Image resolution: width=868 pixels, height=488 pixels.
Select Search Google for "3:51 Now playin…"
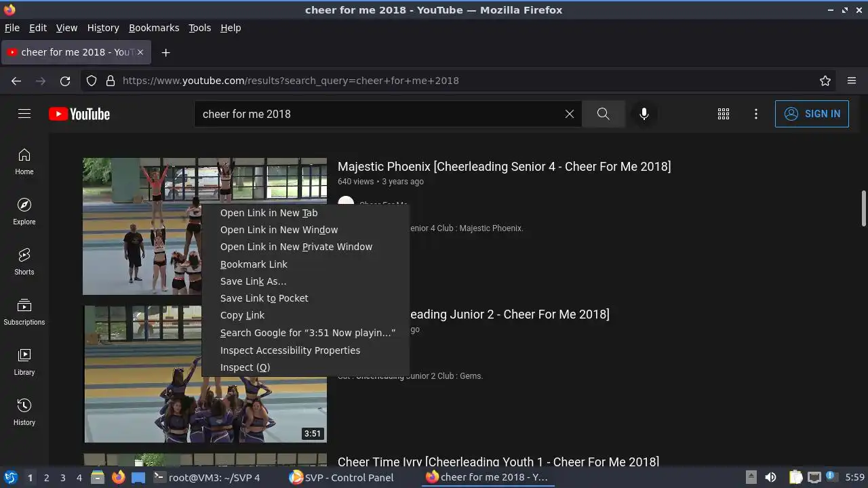tap(305, 333)
